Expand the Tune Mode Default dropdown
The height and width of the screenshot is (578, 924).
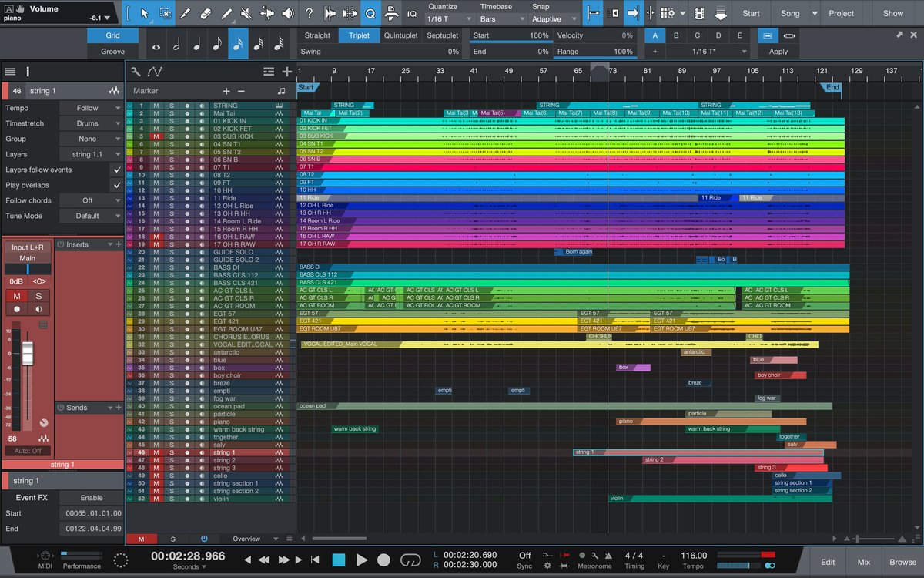pos(91,216)
